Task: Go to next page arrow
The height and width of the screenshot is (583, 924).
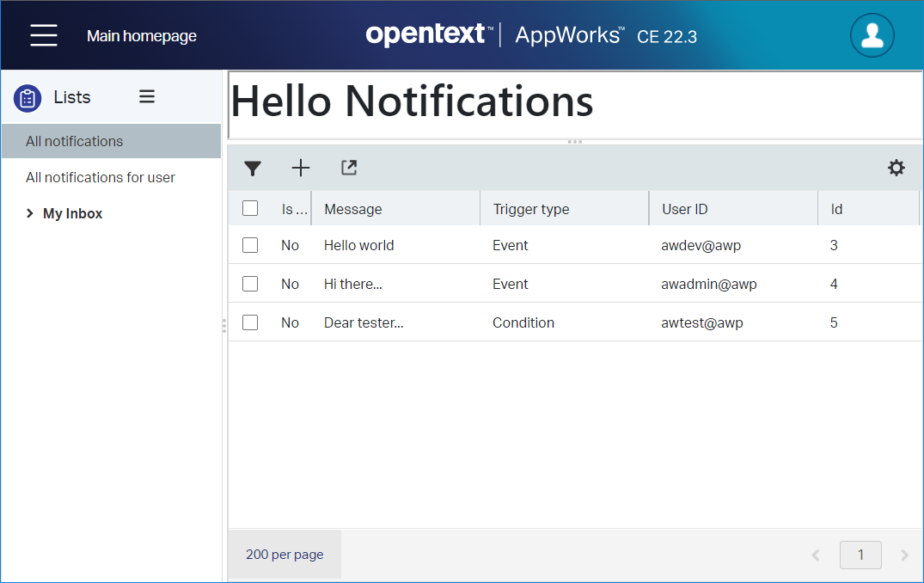Action: coord(904,555)
